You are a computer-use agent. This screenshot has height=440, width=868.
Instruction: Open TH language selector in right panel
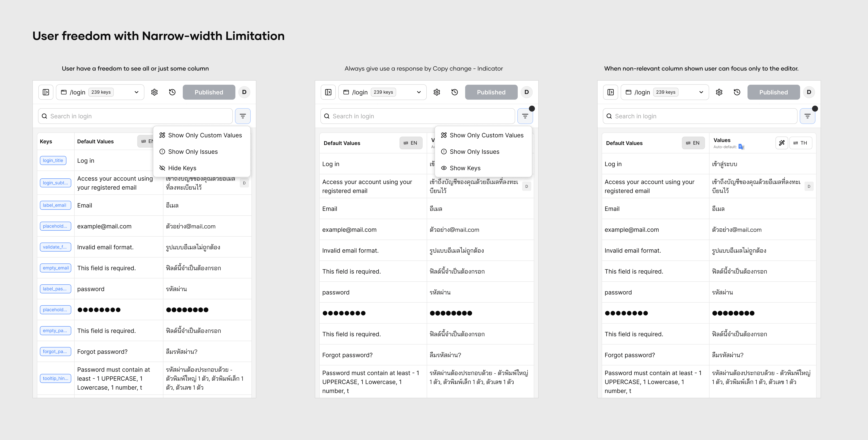(801, 143)
